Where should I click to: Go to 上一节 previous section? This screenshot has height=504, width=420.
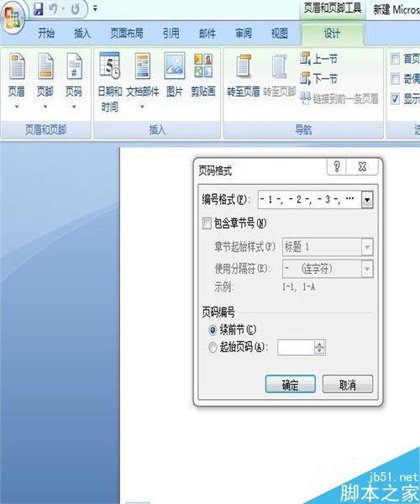tap(318, 59)
